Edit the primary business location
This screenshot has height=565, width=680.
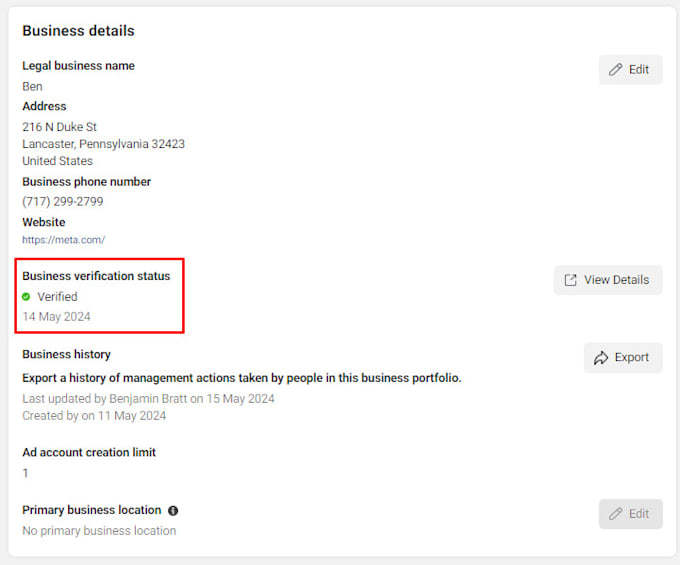[631, 514]
